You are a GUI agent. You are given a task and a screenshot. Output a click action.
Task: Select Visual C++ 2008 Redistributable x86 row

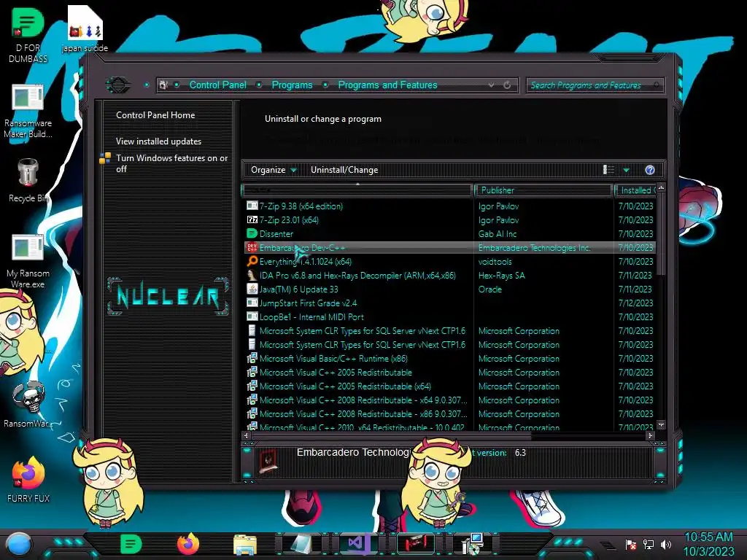click(450, 413)
